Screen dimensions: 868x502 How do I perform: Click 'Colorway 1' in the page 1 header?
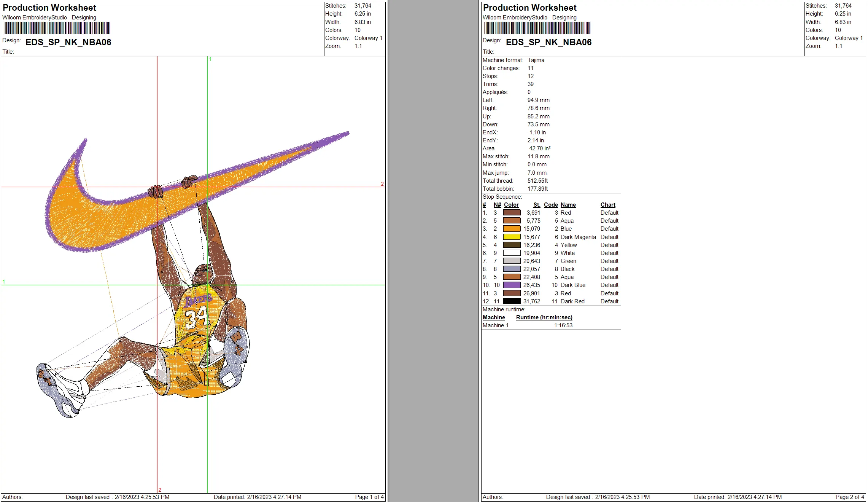(368, 38)
